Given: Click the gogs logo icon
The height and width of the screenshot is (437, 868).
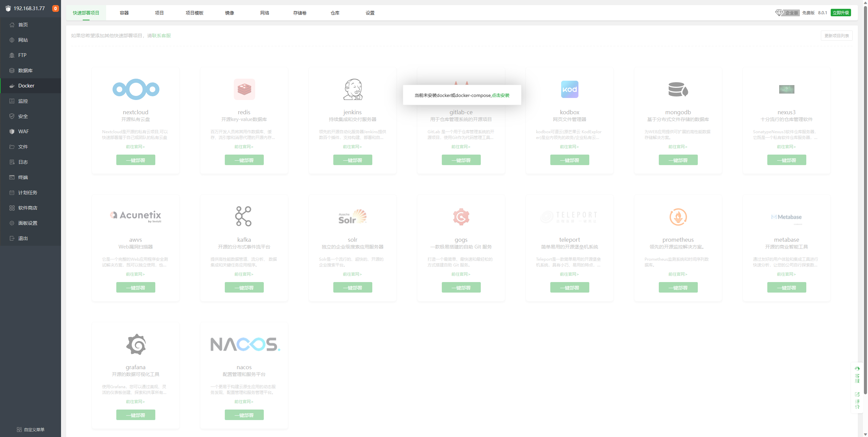Looking at the screenshot, I should pyautogui.click(x=461, y=217).
